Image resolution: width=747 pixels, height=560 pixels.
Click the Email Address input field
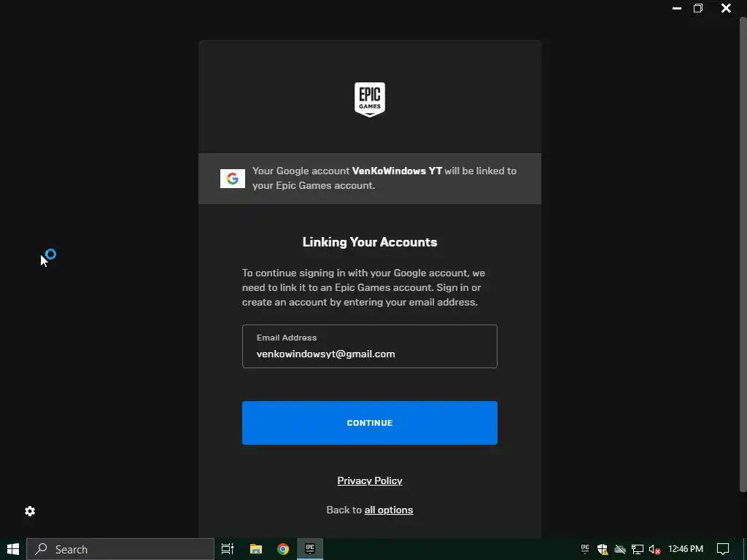click(370, 346)
